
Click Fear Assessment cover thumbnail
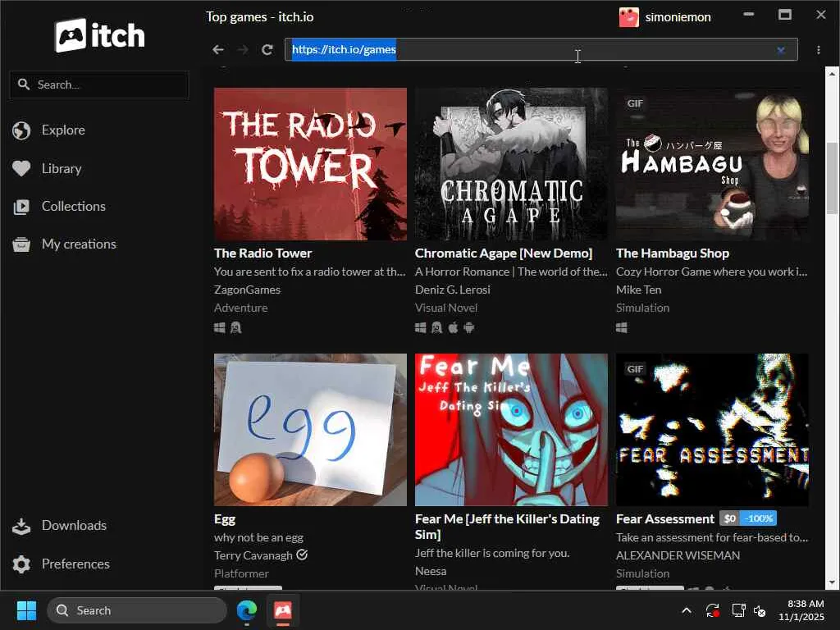pyautogui.click(x=712, y=430)
